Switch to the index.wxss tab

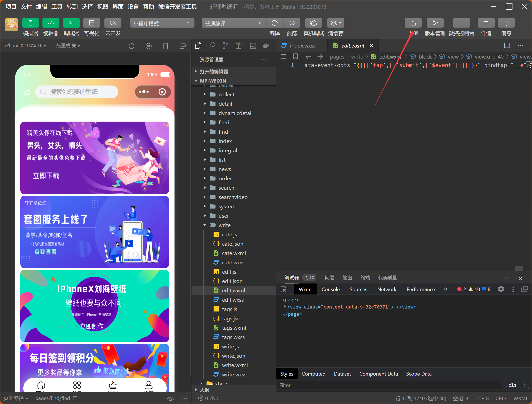[303, 46]
